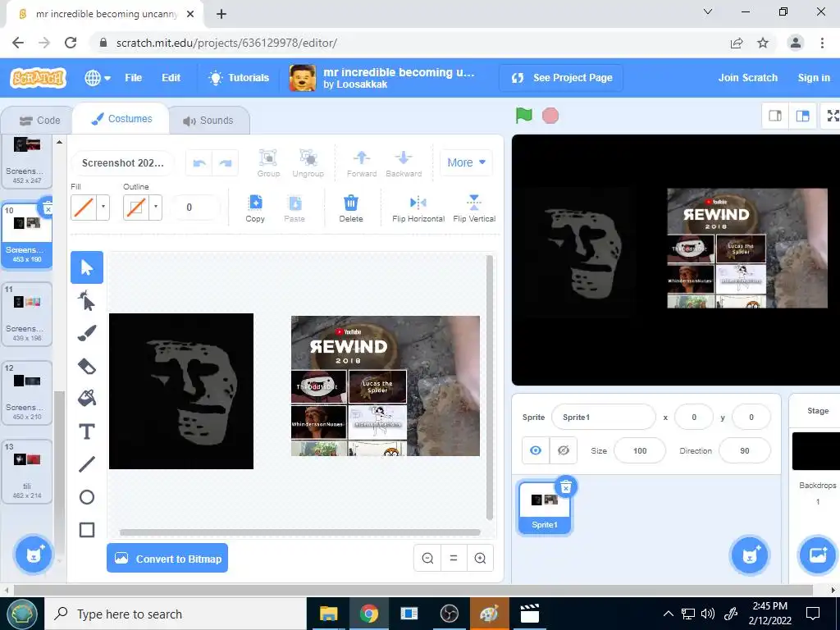Edit the Sprite name field
This screenshot has width=840, height=630.
(603, 418)
